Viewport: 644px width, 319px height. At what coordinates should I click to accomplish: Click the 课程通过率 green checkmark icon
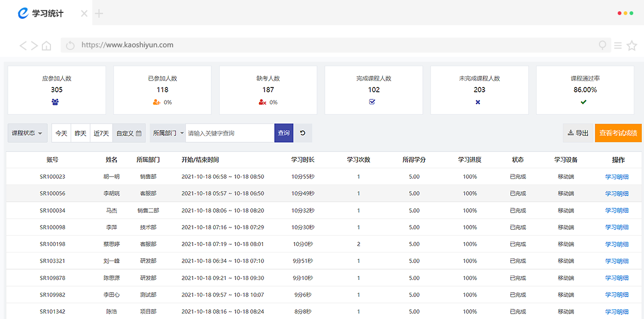583,102
